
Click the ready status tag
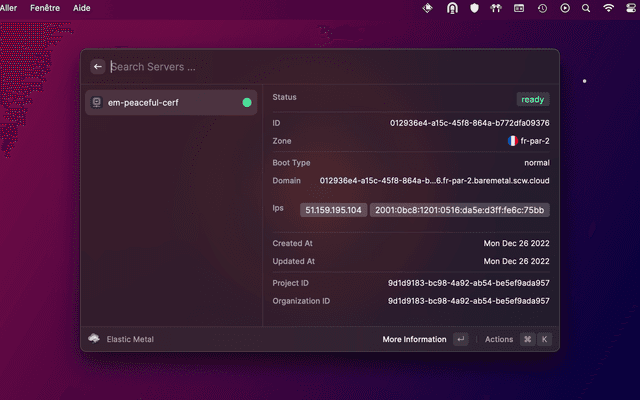(533, 99)
